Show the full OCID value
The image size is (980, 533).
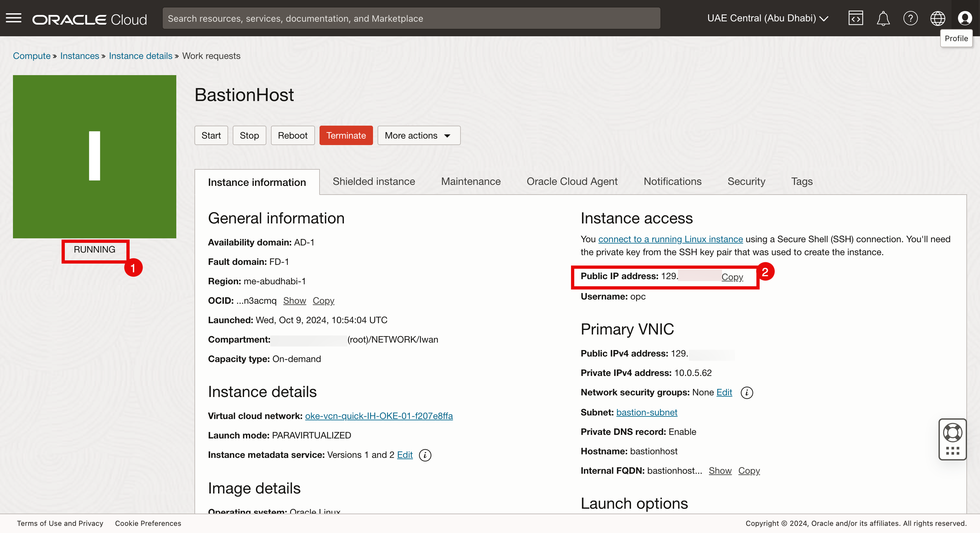pyautogui.click(x=295, y=301)
